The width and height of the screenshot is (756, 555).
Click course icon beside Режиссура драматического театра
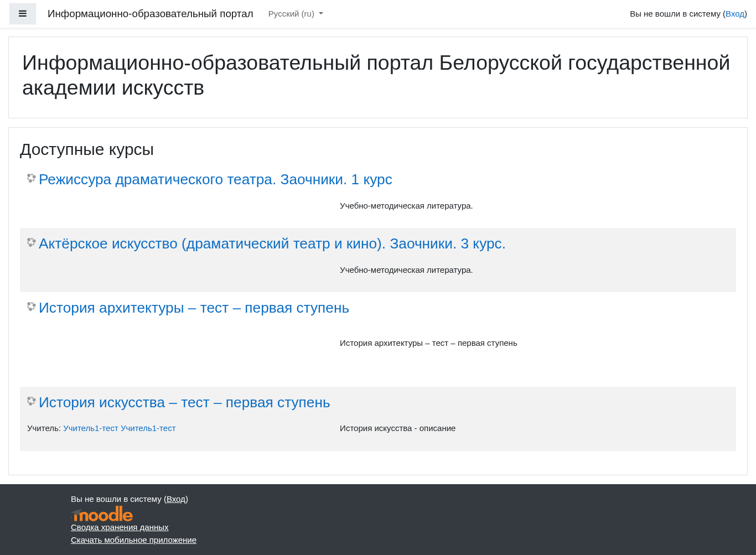pos(32,178)
